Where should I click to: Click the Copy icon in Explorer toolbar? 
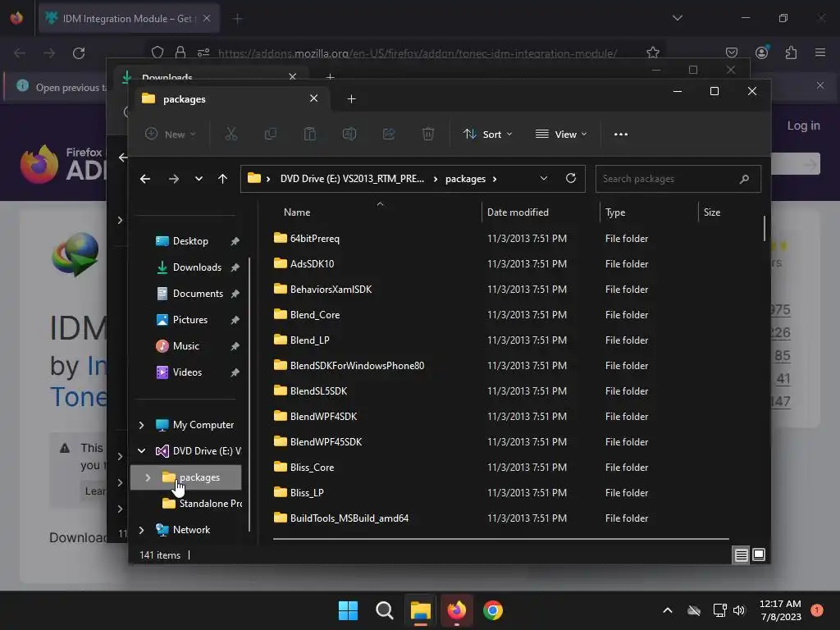[271, 134]
